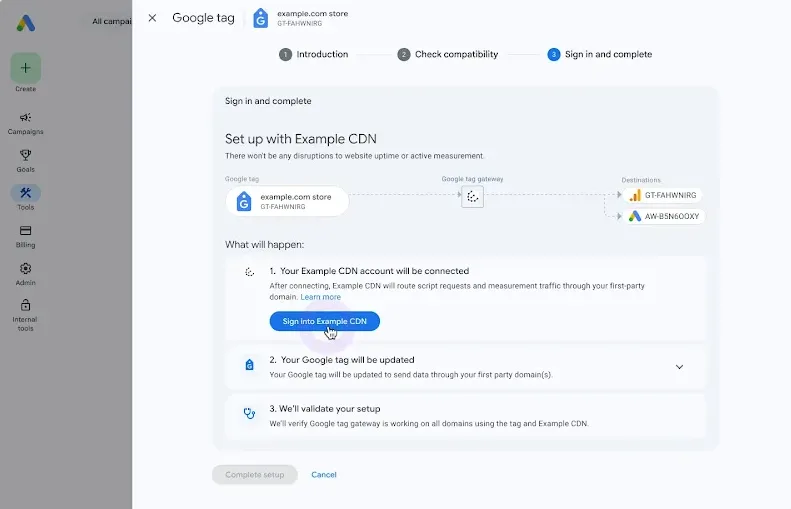Click the Cancel link

324,475
